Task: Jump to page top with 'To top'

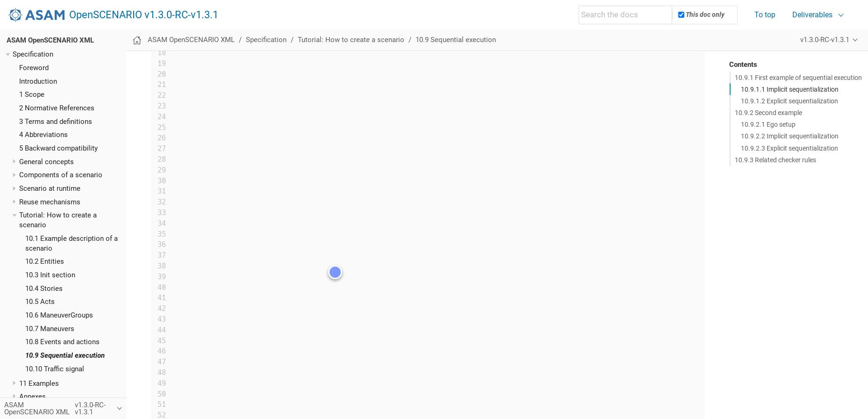Action: (x=765, y=15)
